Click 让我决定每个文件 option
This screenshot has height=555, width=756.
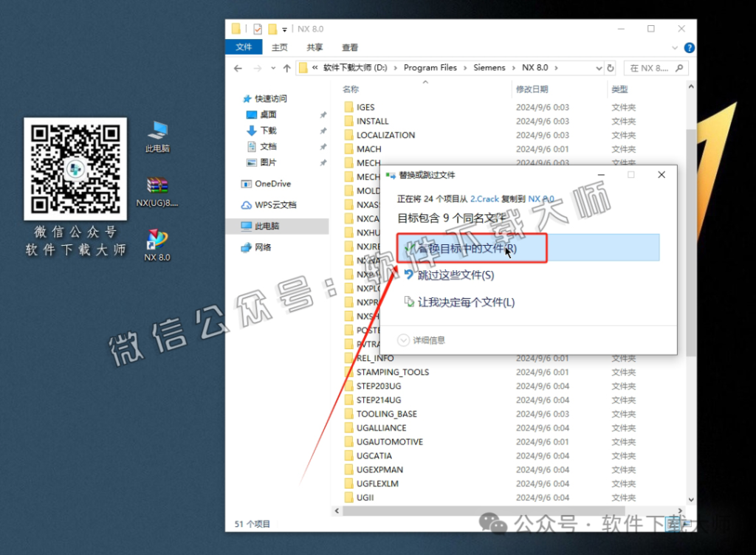(x=466, y=301)
